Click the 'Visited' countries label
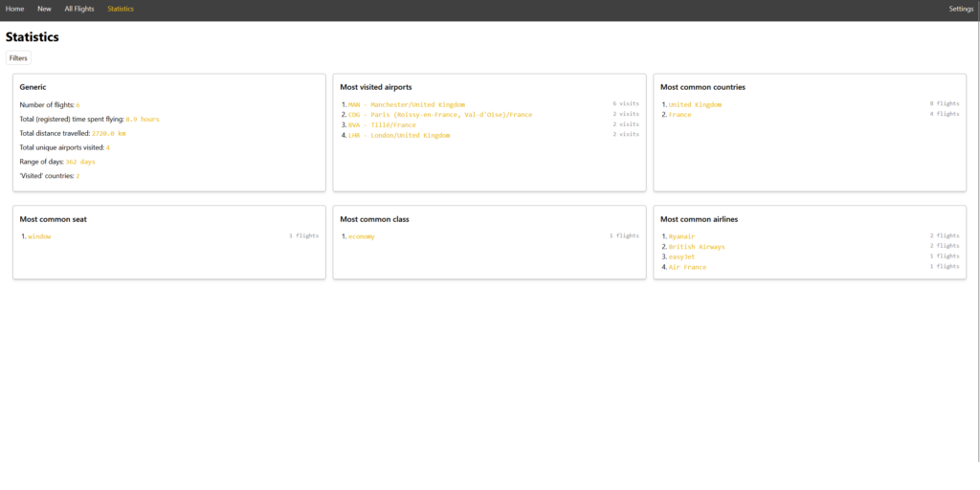 pos(47,176)
